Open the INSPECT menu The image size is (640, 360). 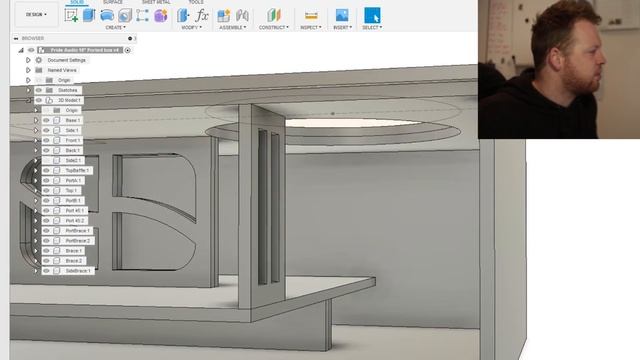pyautogui.click(x=311, y=27)
